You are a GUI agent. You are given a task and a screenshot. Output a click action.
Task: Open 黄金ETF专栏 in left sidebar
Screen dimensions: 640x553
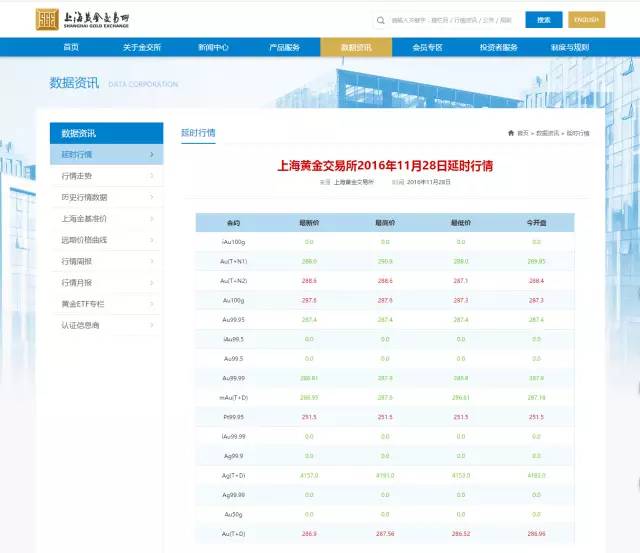pos(107,304)
